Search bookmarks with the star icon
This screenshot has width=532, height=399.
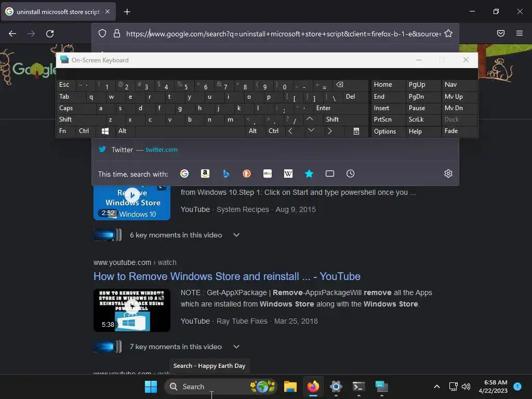(309, 174)
